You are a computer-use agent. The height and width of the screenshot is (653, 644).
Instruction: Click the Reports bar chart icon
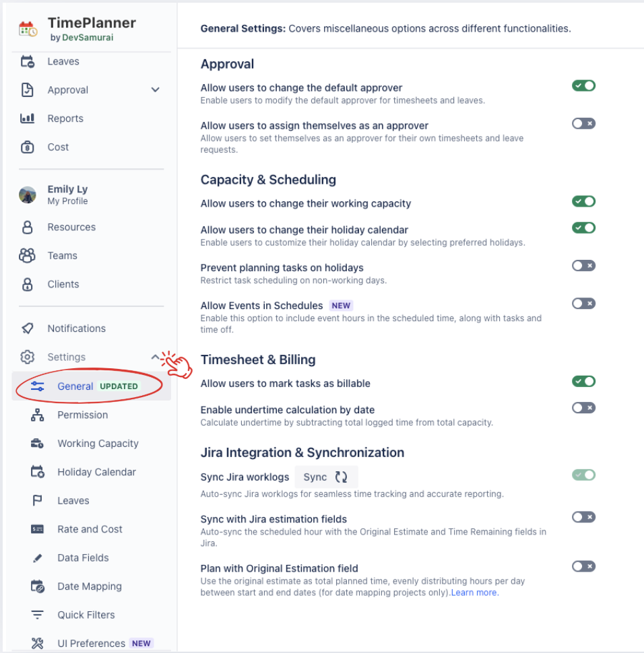27,118
